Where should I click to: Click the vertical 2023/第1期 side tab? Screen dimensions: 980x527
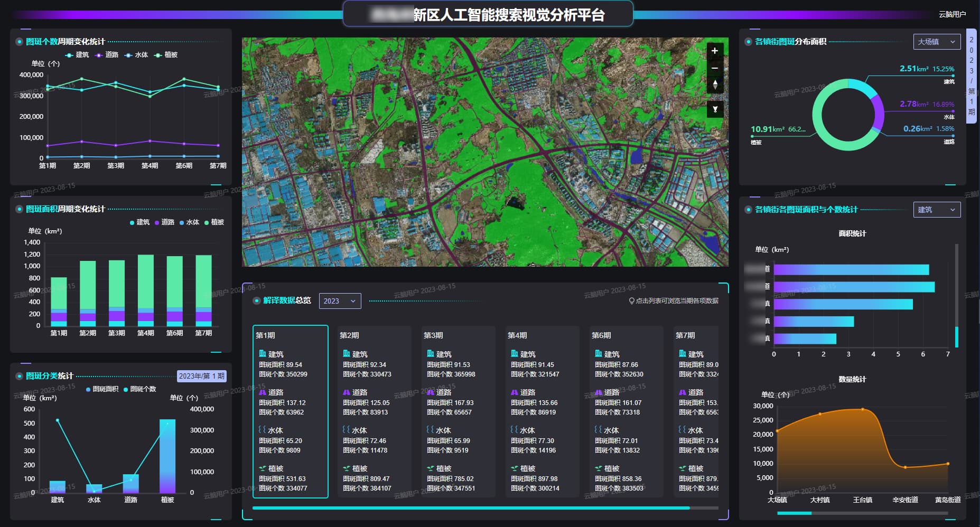(x=971, y=77)
